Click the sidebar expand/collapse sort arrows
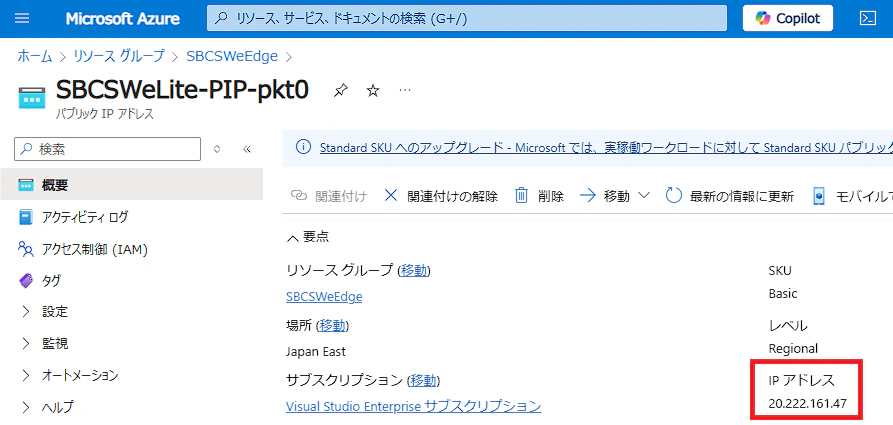 [216, 149]
